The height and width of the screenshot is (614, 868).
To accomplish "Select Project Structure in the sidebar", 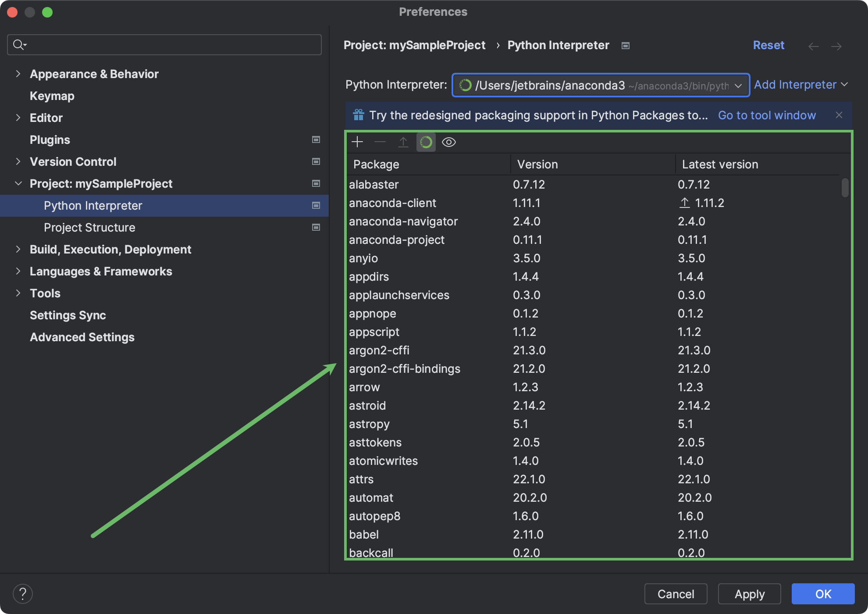I will [x=89, y=227].
